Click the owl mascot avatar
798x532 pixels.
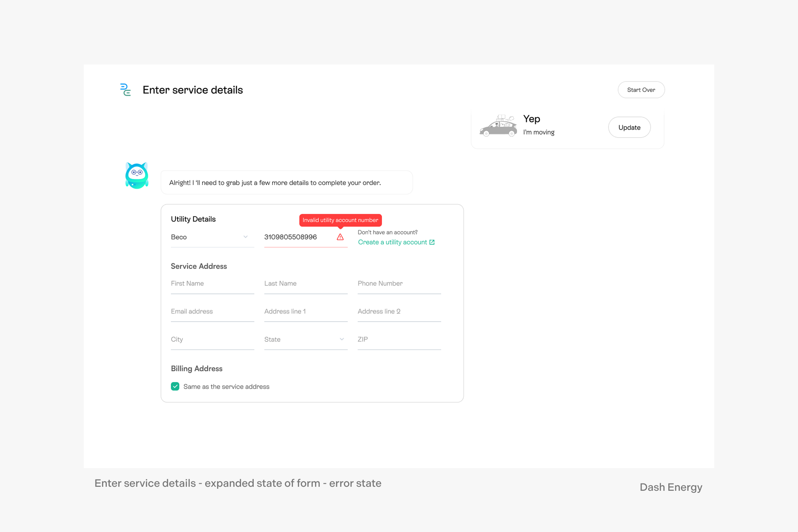[137, 176]
